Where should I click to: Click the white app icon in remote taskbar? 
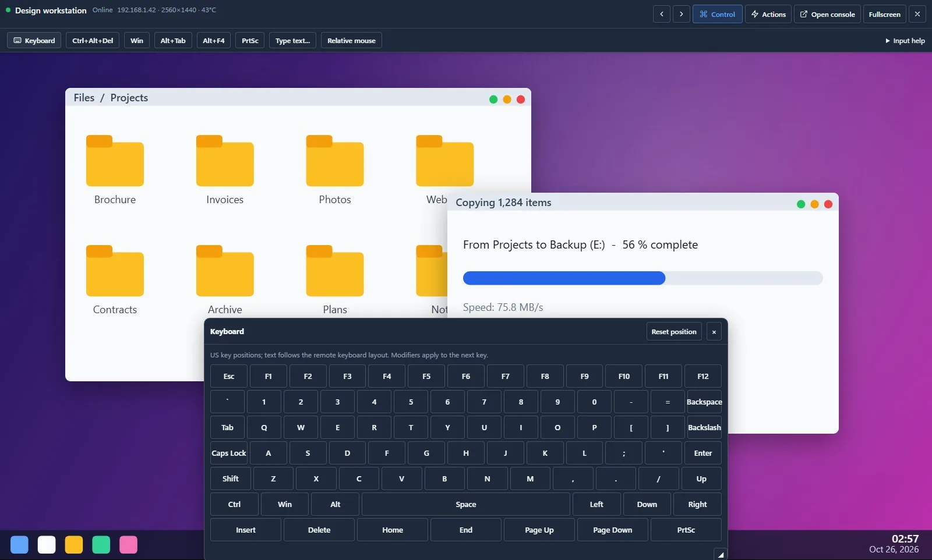point(47,545)
